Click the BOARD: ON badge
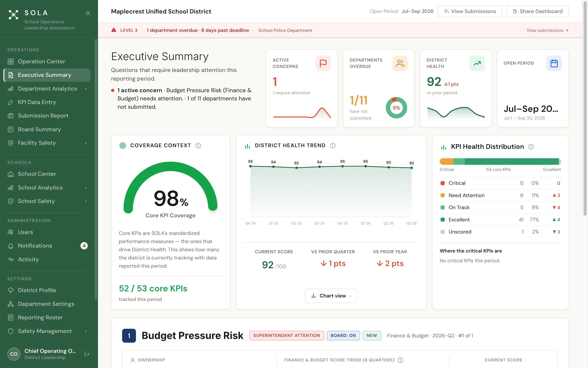This screenshot has width=588, height=368. click(343, 335)
